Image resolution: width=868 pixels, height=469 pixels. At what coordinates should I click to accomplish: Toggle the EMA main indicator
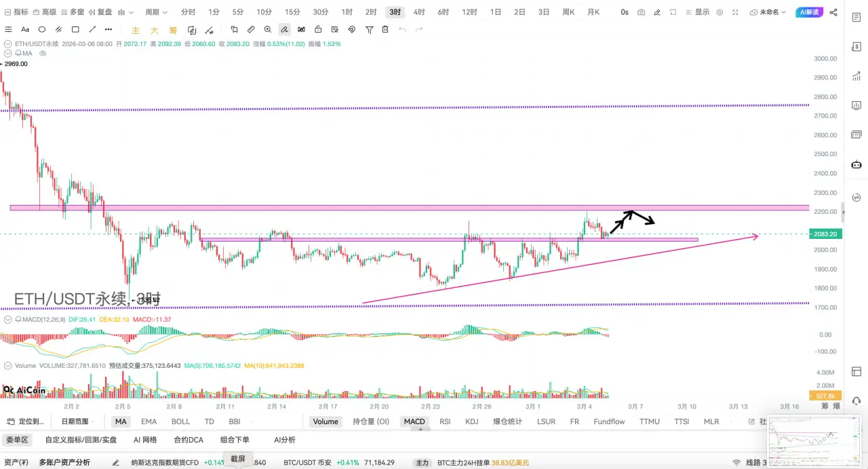click(x=149, y=421)
